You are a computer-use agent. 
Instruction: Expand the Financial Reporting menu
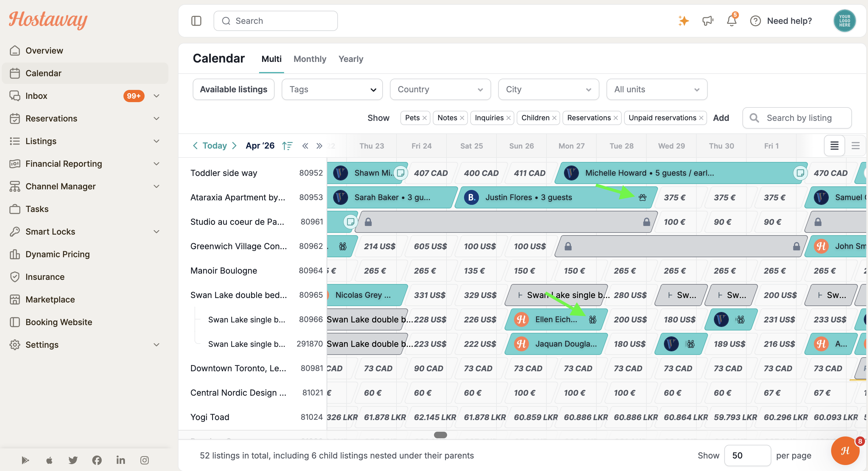click(x=156, y=163)
